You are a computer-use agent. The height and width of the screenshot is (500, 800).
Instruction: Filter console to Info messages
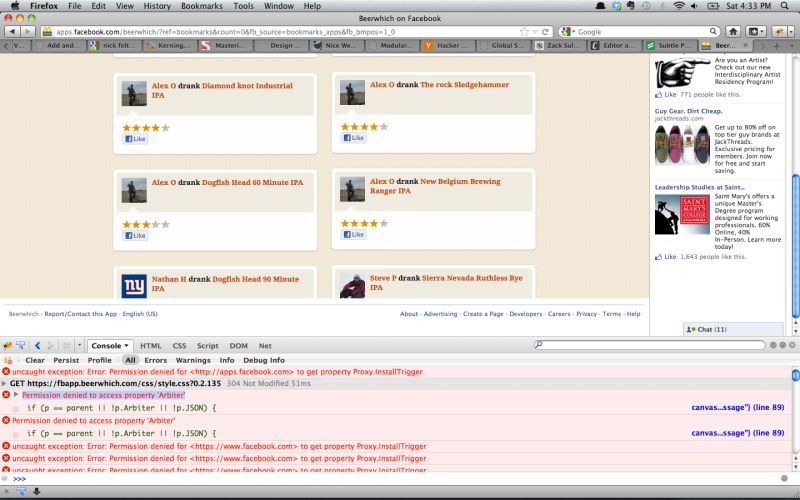point(227,360)
